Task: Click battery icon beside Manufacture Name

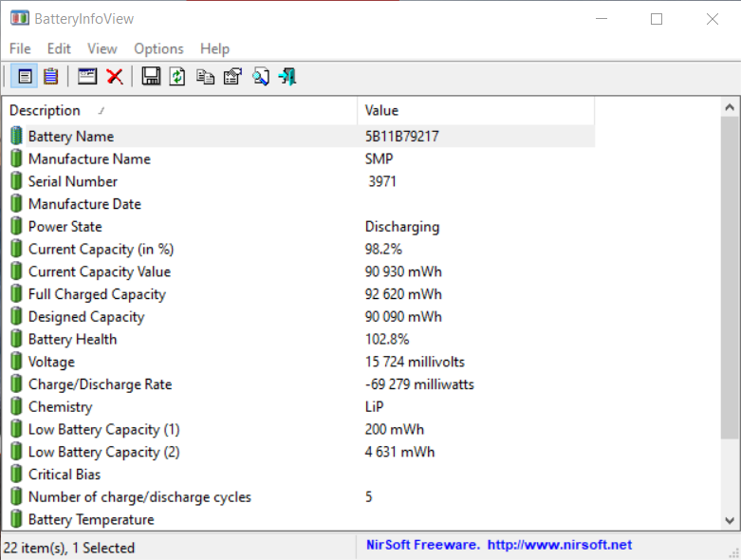Action: [16, 159]
